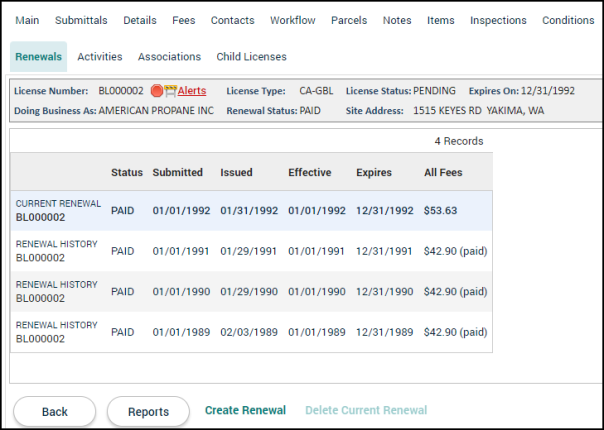This screenshot has height=430, width=604.
Task: Open the Submittals tab
Action: tap(81, 20)
